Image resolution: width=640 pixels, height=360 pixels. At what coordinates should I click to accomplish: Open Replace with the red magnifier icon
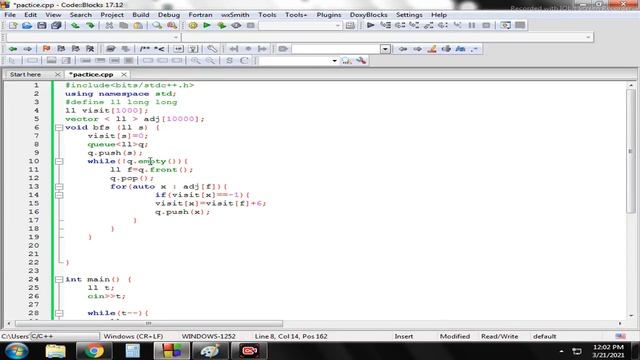pyautogui.click(x=172, y=25)
